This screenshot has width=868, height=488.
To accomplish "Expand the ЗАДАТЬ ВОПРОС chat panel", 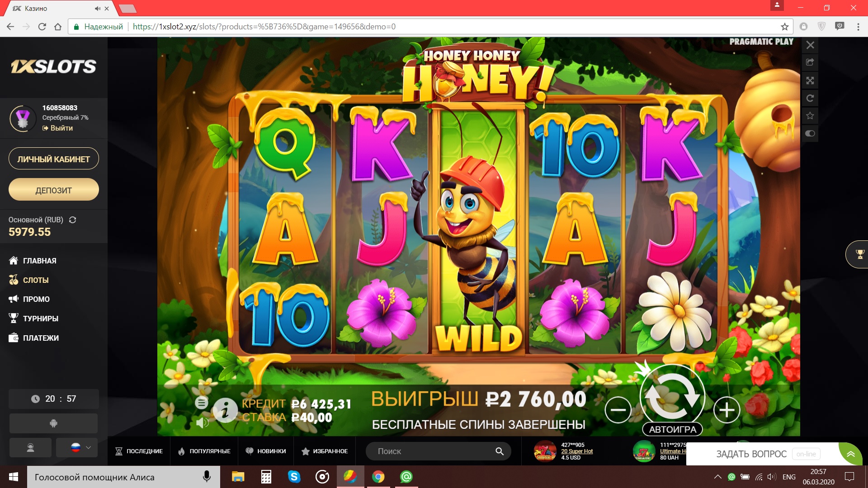I will [850, 454].
